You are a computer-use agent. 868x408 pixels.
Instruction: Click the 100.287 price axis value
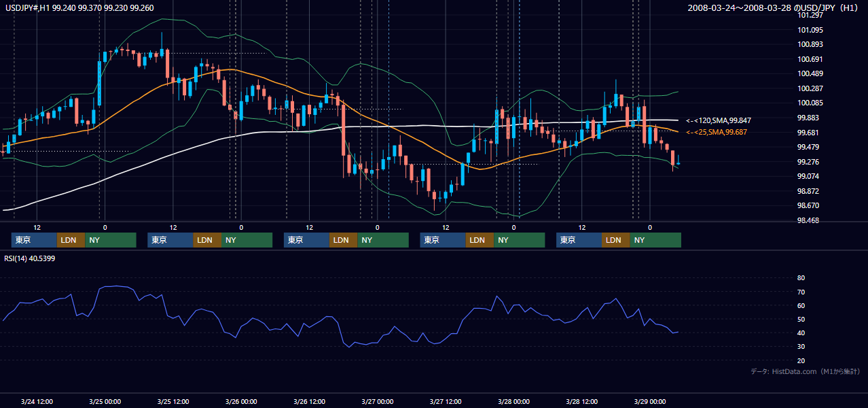click(x=812, y=88)
